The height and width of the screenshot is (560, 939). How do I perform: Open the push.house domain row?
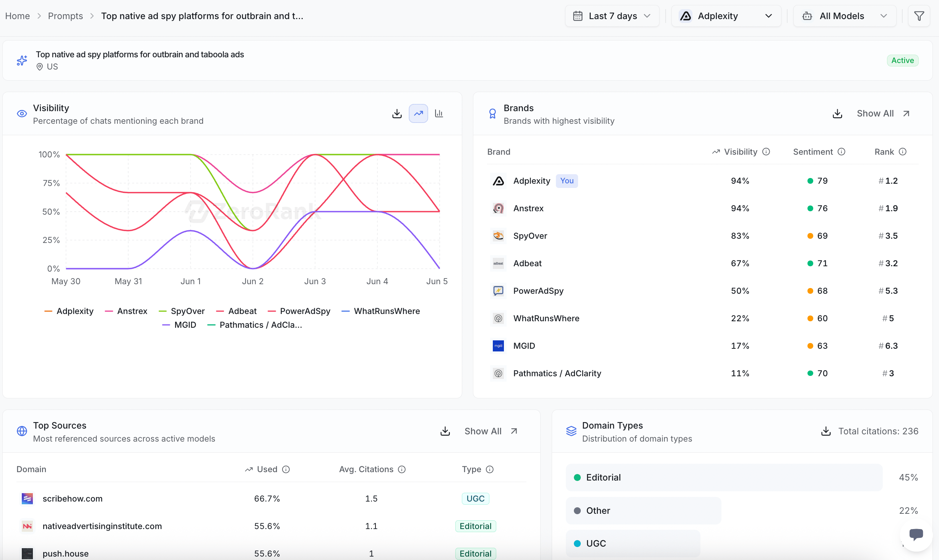pos(271,554)
